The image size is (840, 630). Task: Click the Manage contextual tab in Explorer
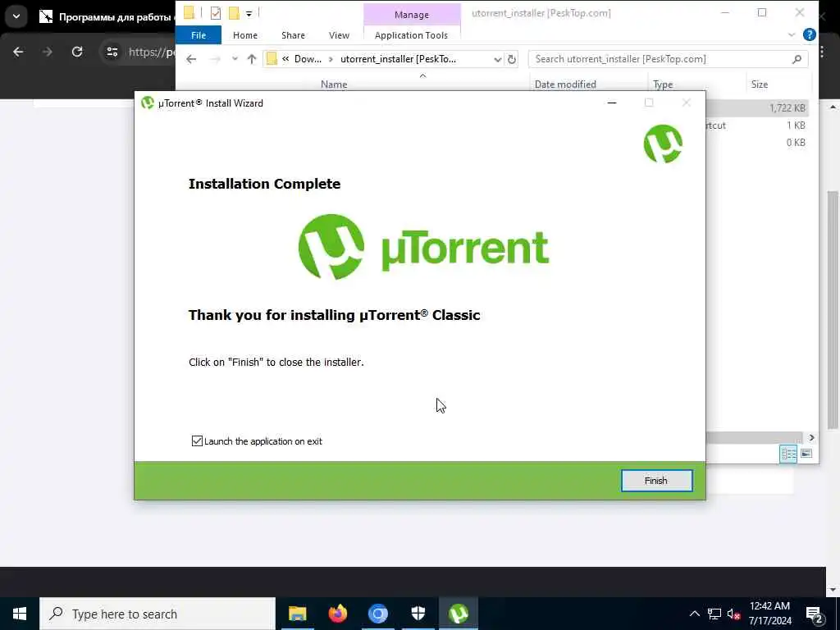tap(412, 15)
